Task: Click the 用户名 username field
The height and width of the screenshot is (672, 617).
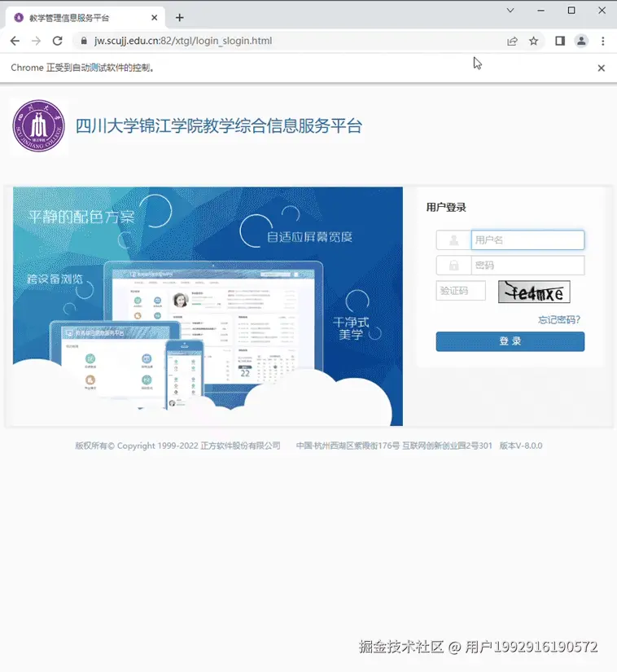Action: [527, 240]
